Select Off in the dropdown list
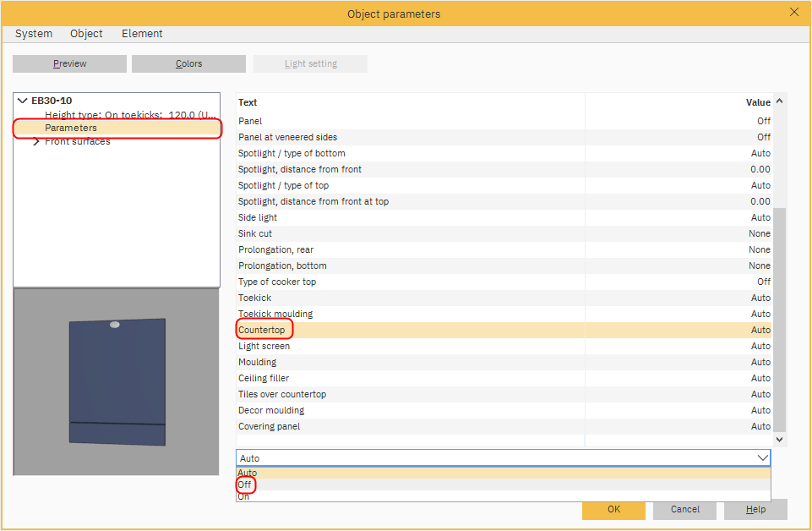812x531 pixels. tap(245, 485)
